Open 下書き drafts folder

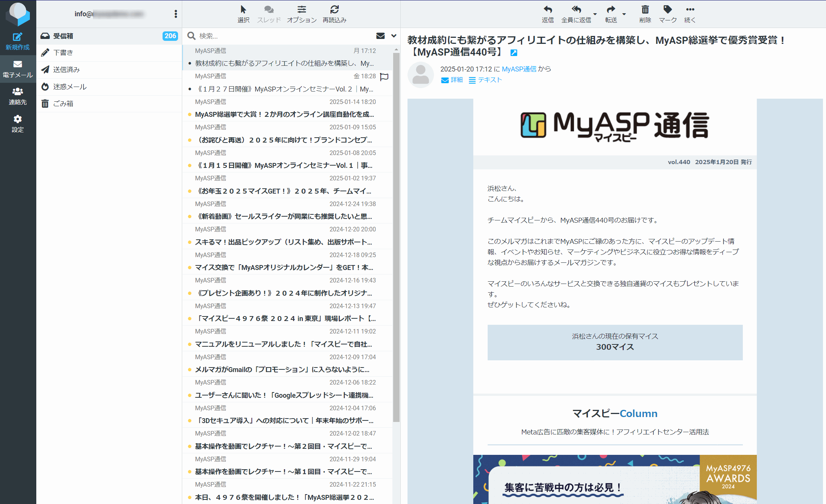click(x=109, y=53)
